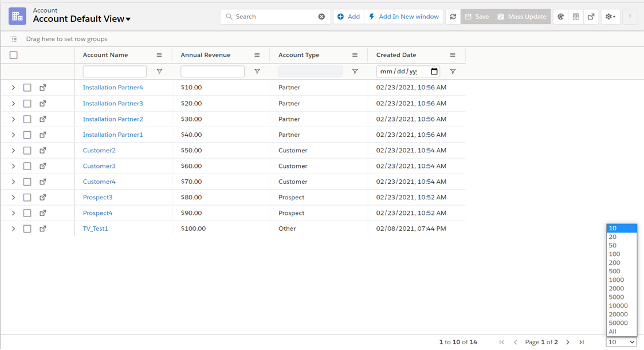Click the Add button
This screenshot has height=350, width=644.
click(348, 17)
